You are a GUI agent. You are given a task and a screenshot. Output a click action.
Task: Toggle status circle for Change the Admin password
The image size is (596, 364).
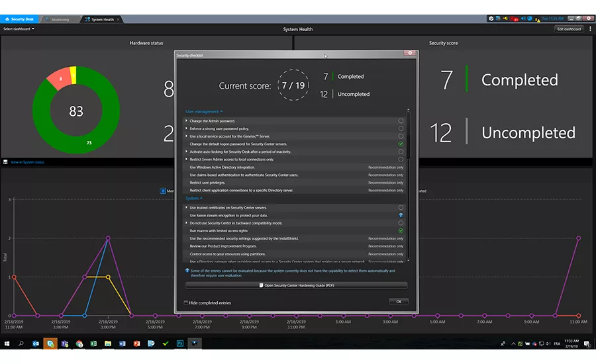tap(401, 121)
